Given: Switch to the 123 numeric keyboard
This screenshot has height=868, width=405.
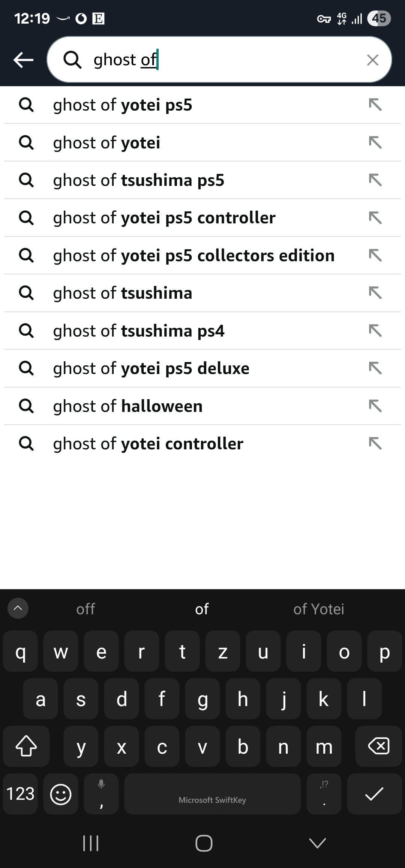Looking at the screenshot, I should point(21,794).
